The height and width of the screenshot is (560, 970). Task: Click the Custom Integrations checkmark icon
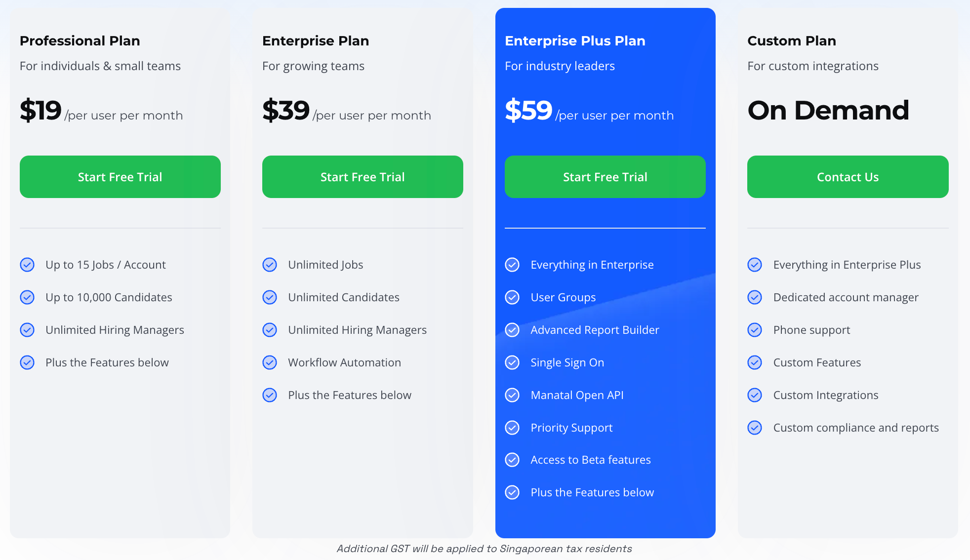(755, 395)
